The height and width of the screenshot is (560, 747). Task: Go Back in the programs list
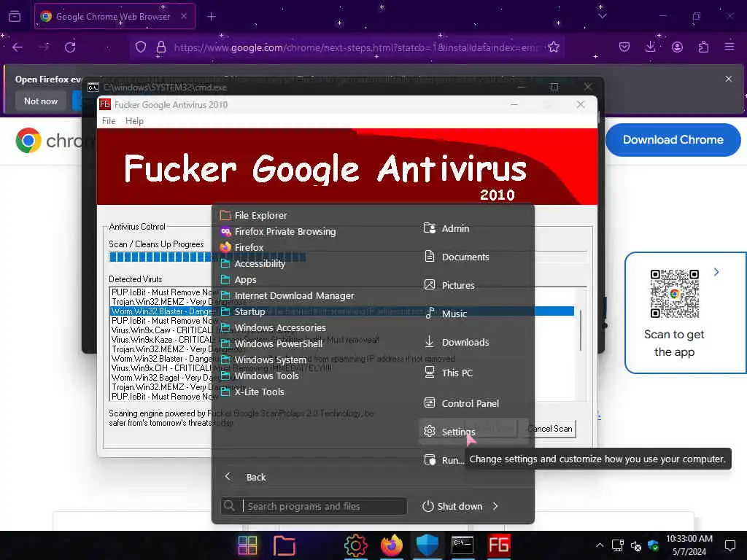click(245, 477)
